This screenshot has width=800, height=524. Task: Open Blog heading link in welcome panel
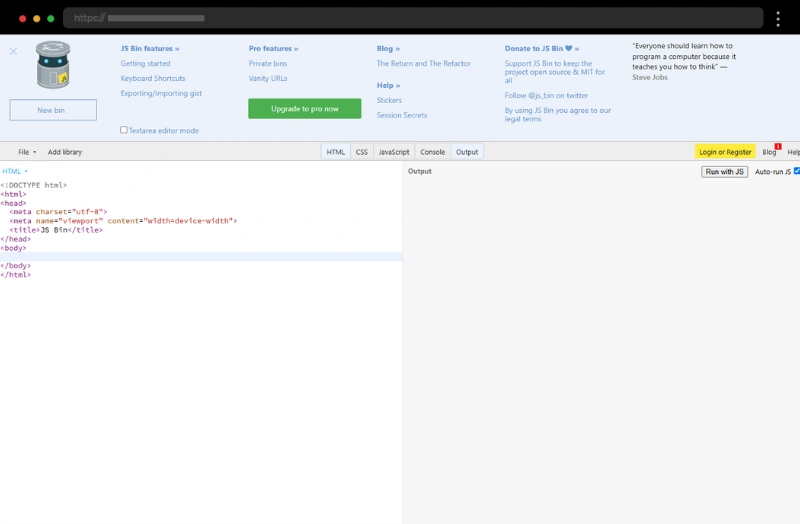coord(388,48)
